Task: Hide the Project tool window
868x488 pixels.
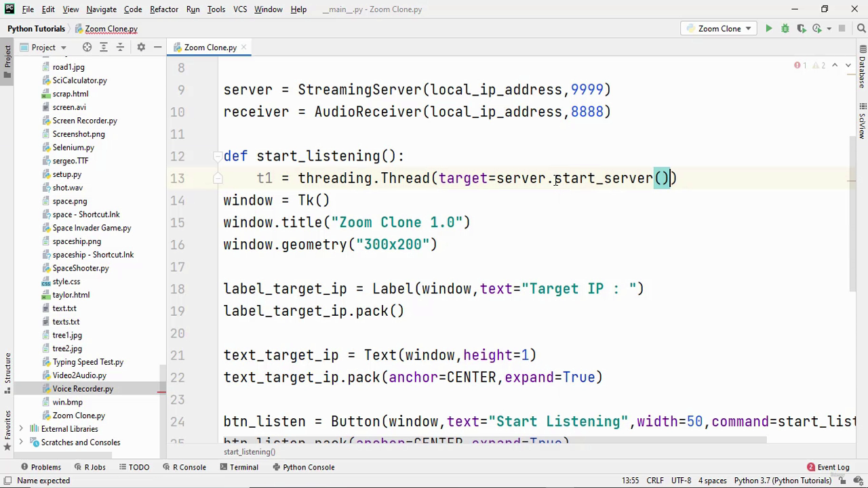Action: point(157,47)
